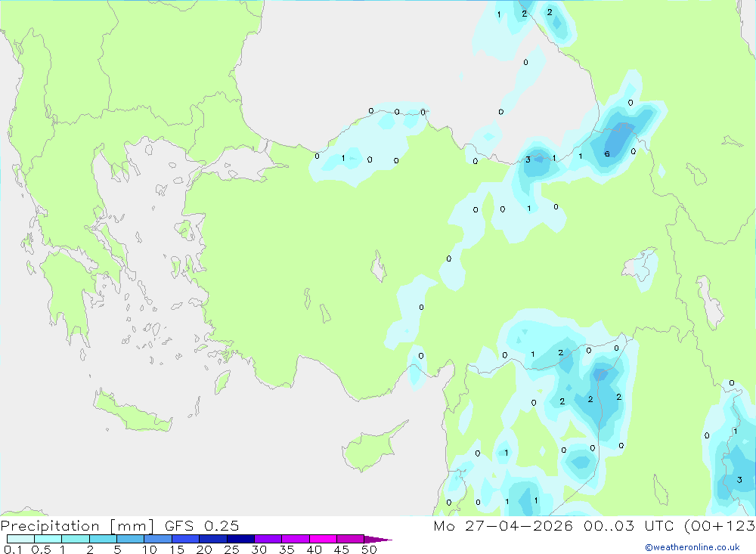Image resolution: width=756 pixels, height=554 pixels.
Task: Pick the 15–20 mm legend color swatch
Action: (185, 539)
